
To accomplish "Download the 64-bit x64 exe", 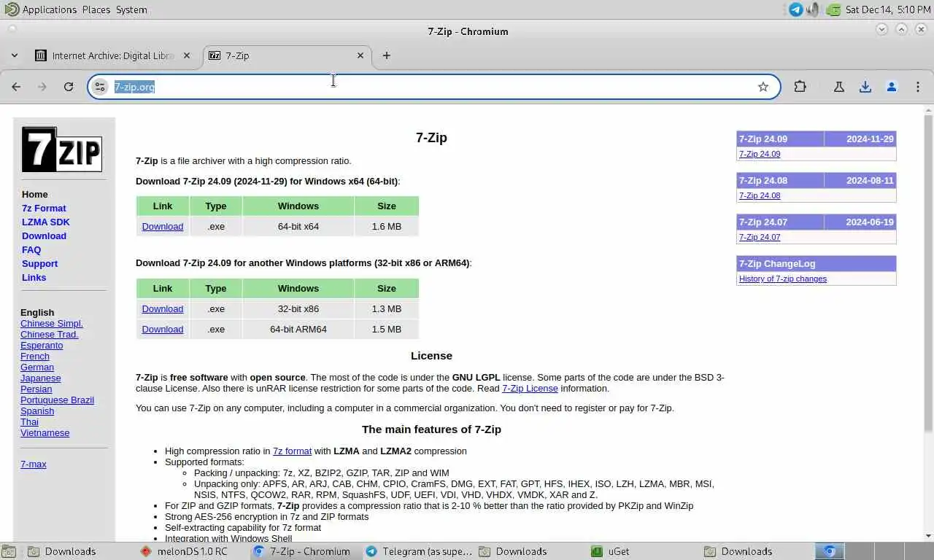I will 162,227.
